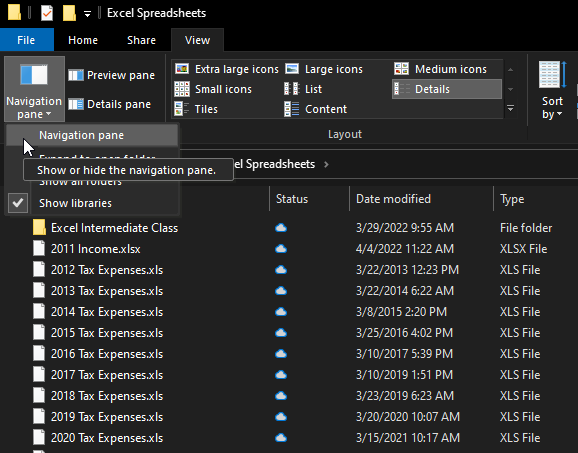Click cloud status icon for Excel Intermediate Class
Image resolution: width=578 pixels, height=453 pixels.
pos(281,228)
